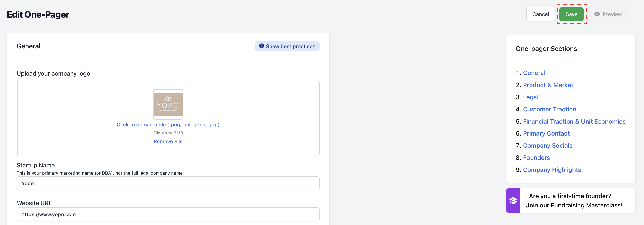
Task: Open Financial Traction & Unit Economics section
Action: 574,121
